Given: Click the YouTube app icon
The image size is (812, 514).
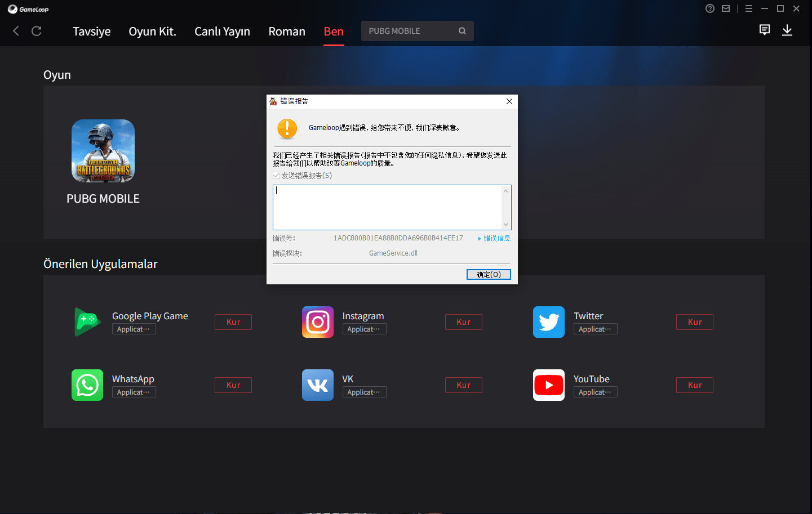Looking at the screenshot, I should point(549,385).
